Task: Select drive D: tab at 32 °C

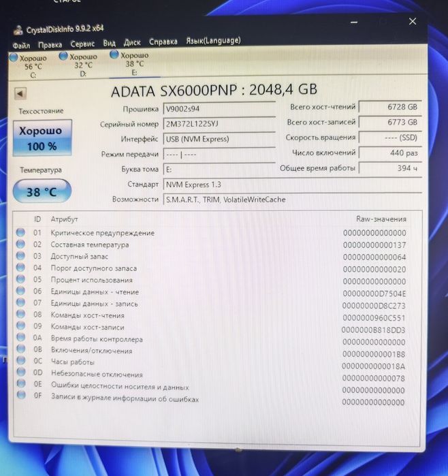Action: coord(80,65)
